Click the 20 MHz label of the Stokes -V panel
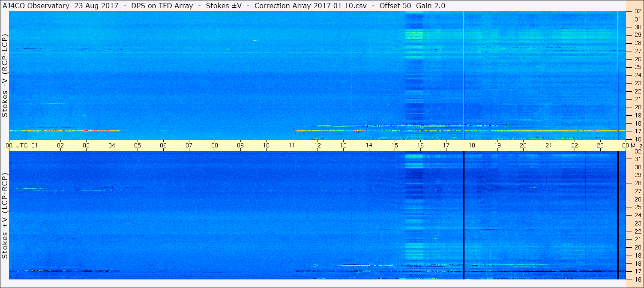 click(x=637, y=107)
